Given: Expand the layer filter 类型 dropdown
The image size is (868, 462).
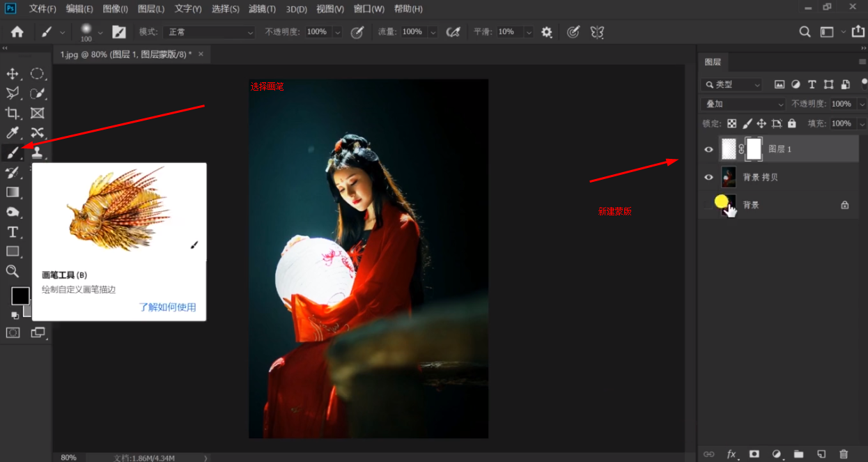Looking at the screenshot, I should click(732, 84).
